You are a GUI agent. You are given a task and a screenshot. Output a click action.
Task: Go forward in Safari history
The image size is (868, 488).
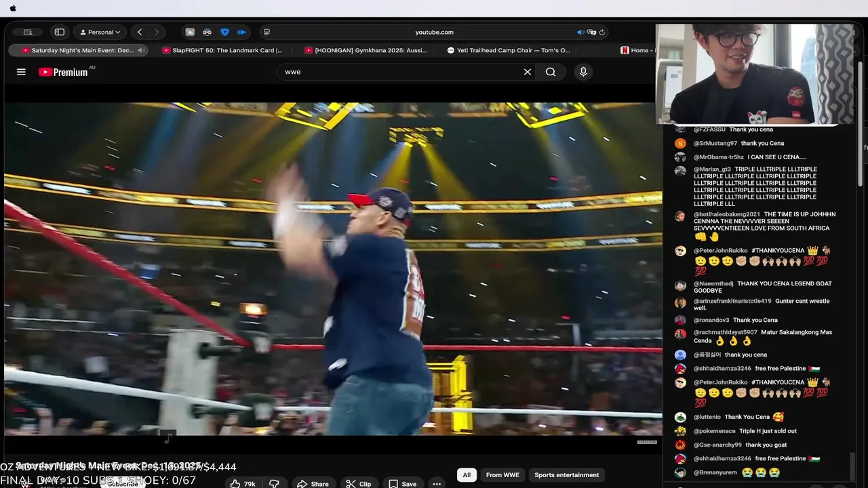coord(157,32)
